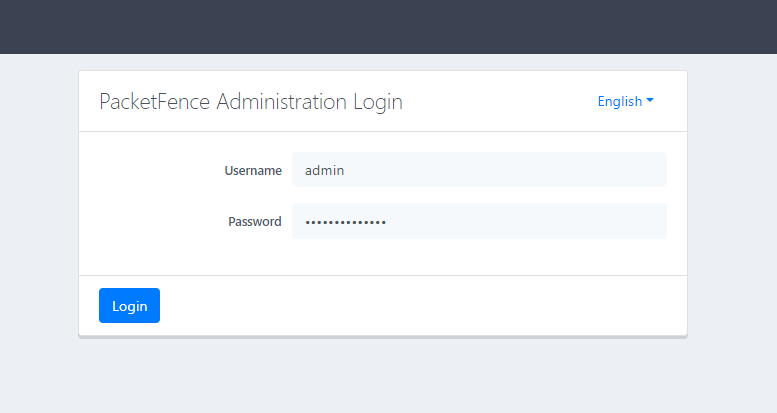The width and height of the screenshot is (777, 413).
Task: Click the dark top header bar
Action: pos(388,26)
